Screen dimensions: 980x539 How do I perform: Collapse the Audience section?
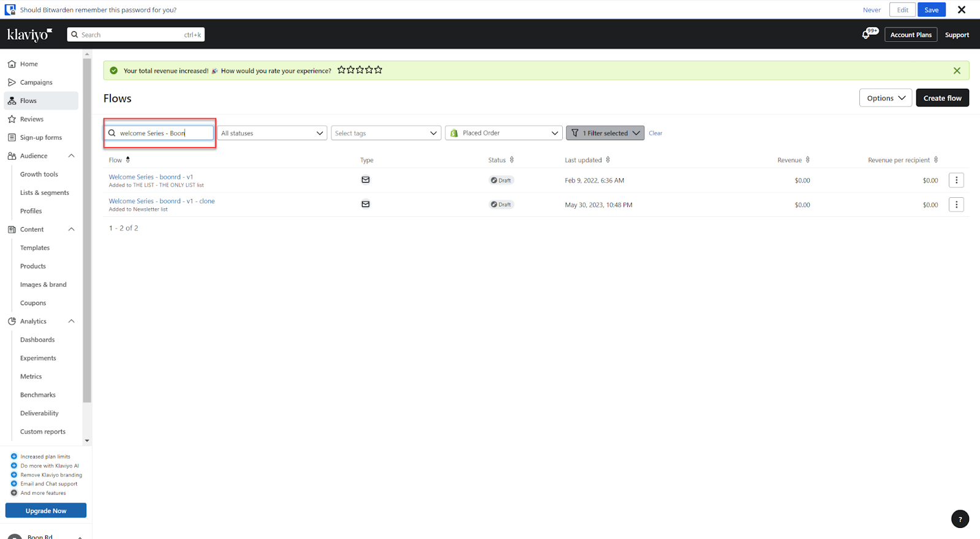pyautogui.click(x=71, y=156)
